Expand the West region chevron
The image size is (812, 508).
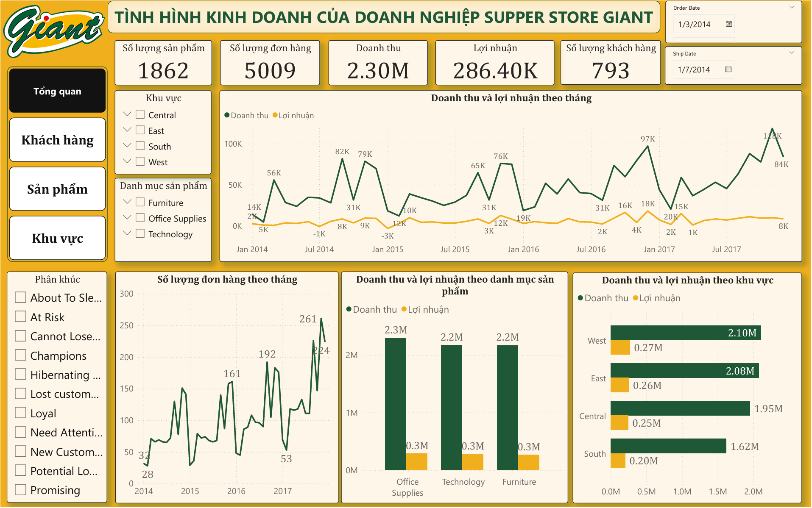click(127, 161)
